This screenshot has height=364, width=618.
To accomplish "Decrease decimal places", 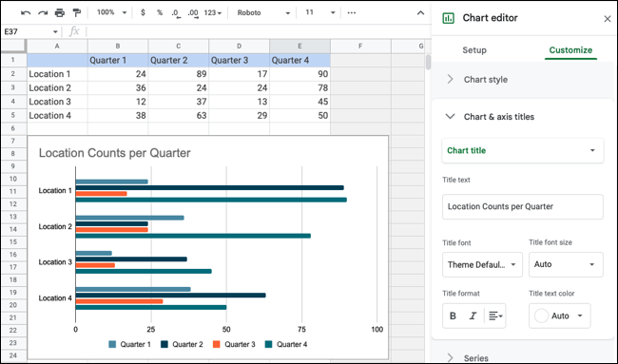I will click(176, 13).
